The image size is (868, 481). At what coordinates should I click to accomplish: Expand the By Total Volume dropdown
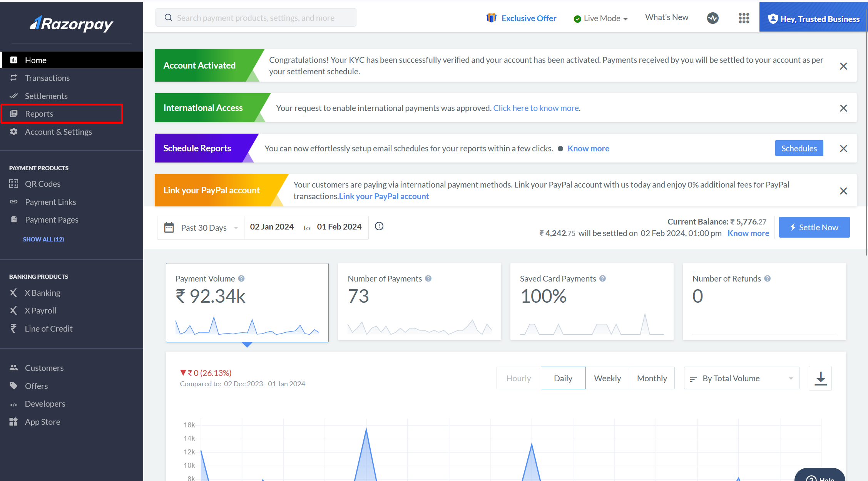coord(741,378)
